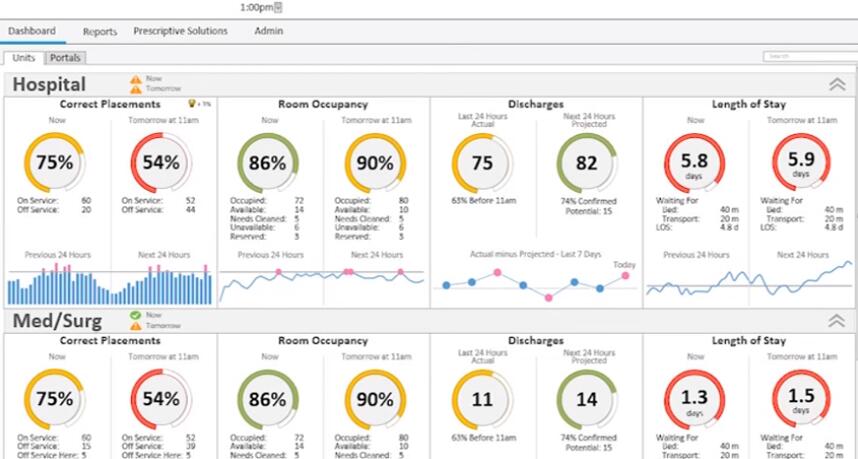Click the Med/Surg Now green check icon
Image resolution: width=858 pixels, height=459 pixels.
coord(136,315)
